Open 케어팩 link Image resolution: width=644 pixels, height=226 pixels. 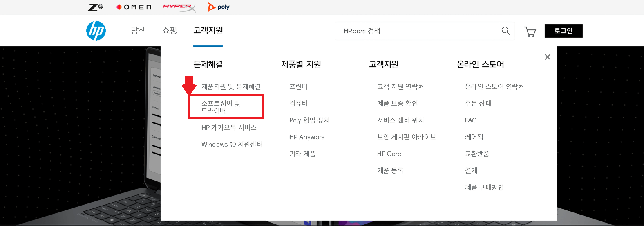coord(474,137)
